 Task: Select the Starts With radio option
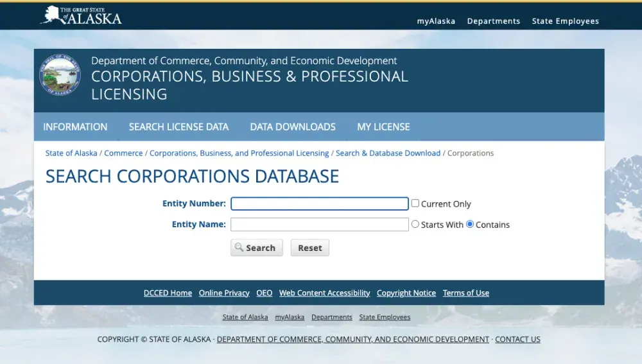click(415, 224)
